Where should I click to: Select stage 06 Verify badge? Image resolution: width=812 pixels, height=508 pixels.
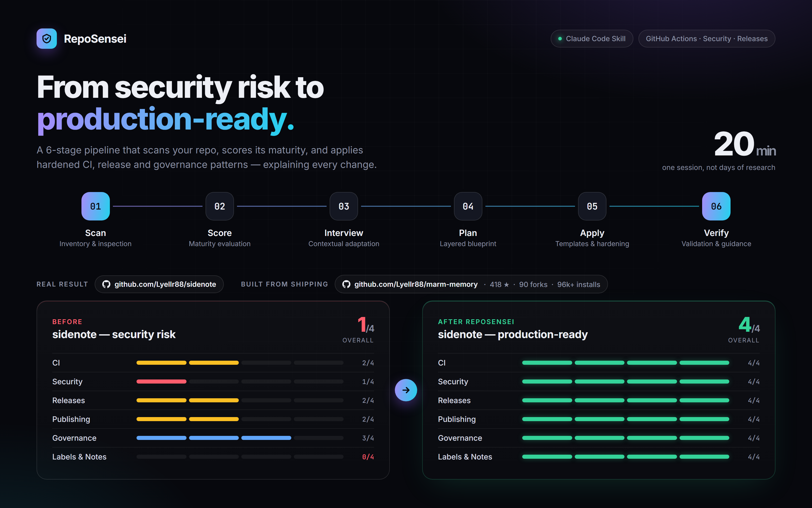coord(716,206)
